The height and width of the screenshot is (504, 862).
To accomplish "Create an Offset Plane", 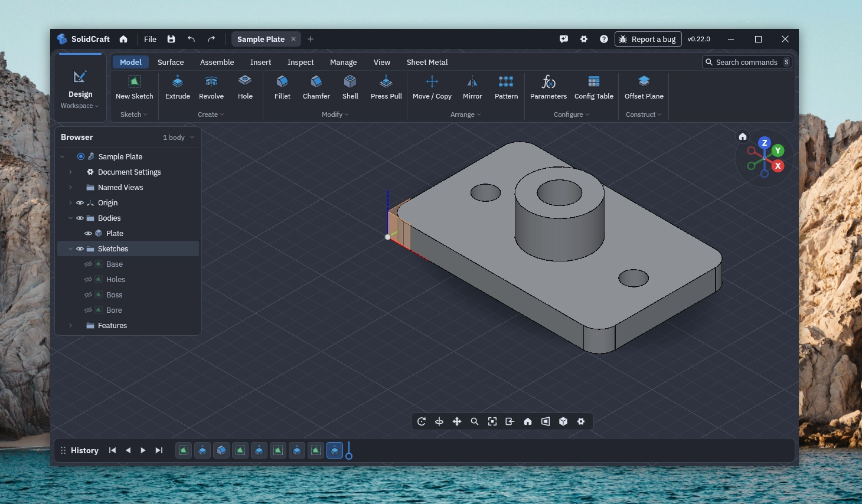I will tap(644, 87).
